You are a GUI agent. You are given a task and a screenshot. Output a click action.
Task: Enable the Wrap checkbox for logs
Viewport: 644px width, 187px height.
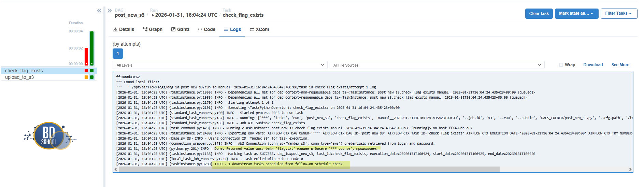pyautogui.click(x=561, y=65)
